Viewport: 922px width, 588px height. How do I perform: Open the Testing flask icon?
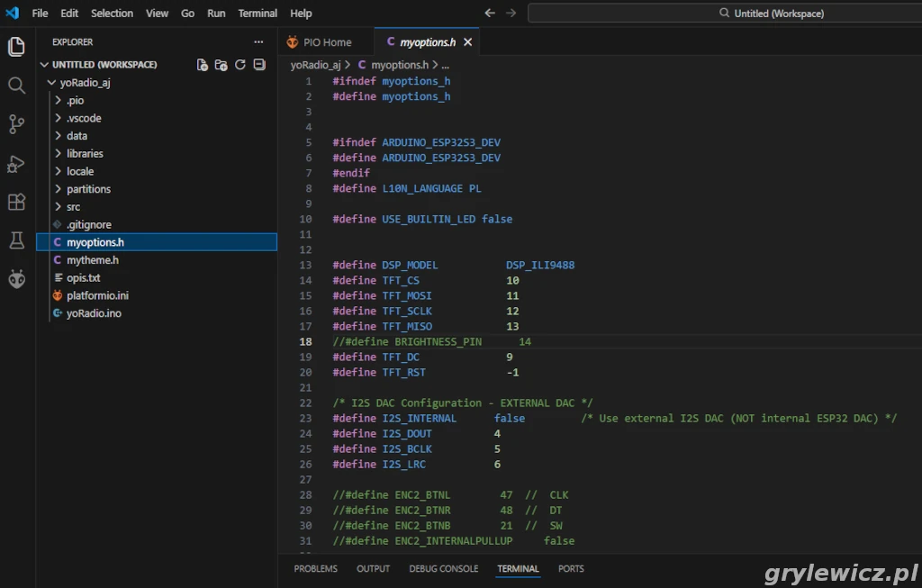point(16,240)
